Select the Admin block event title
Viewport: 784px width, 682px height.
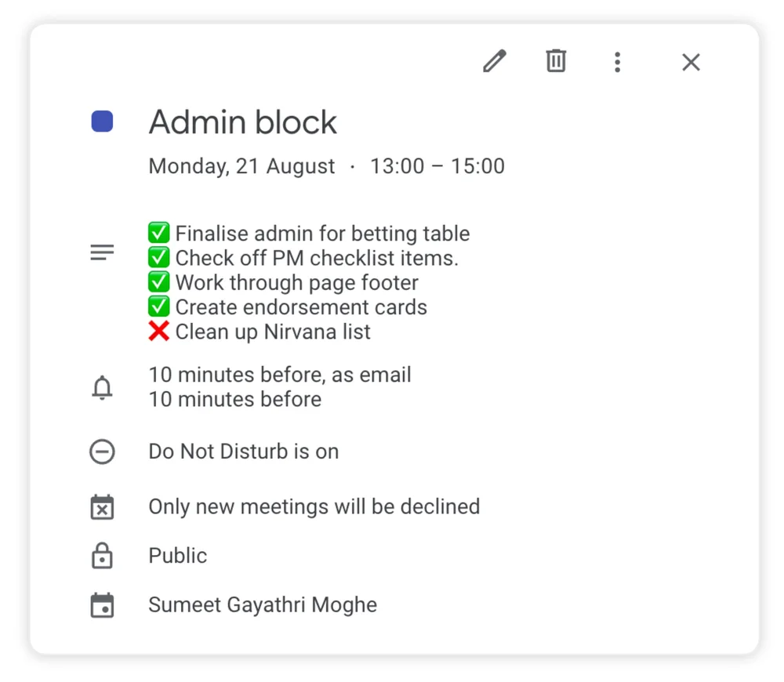tap(242, 122)
